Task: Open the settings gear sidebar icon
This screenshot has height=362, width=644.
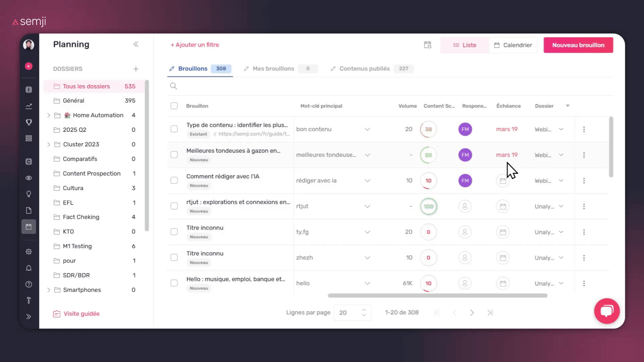Action: pyautogui.click(x=29, y=252)
